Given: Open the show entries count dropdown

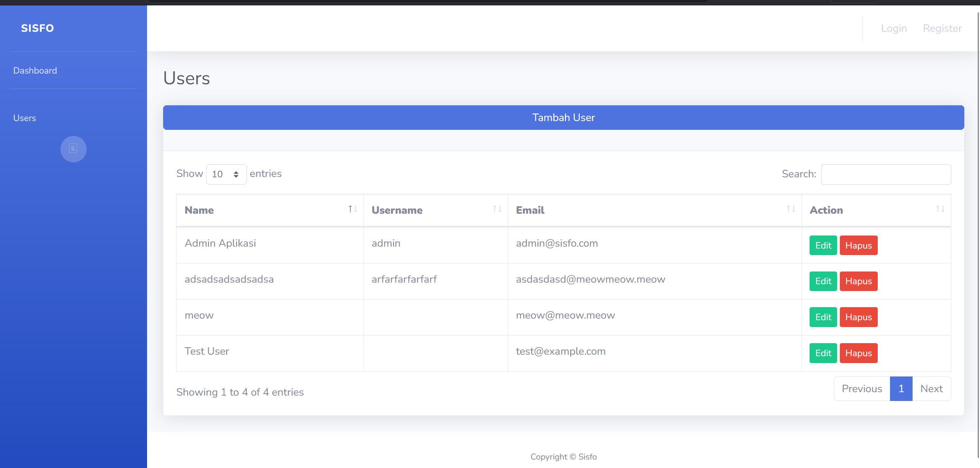Looking at the screenshot, I should [226, 174].
